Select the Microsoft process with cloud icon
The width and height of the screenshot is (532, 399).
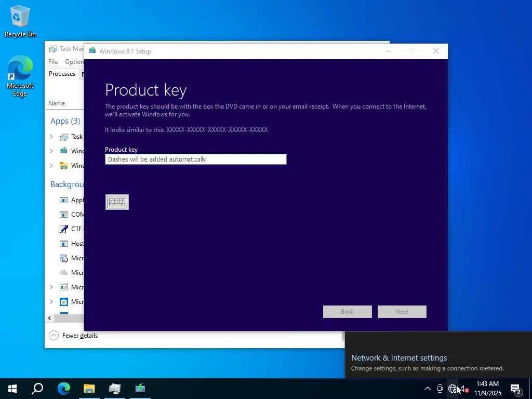(64, 272)
